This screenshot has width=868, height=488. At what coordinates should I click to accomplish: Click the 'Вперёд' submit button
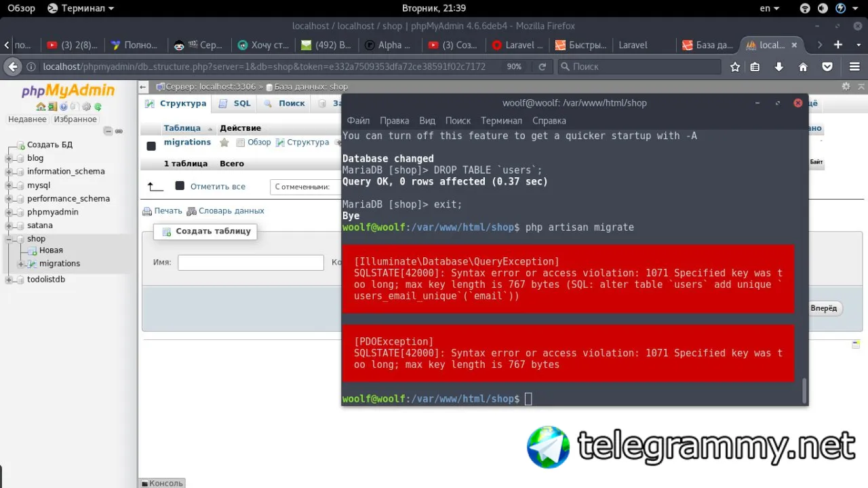point(825,308)
